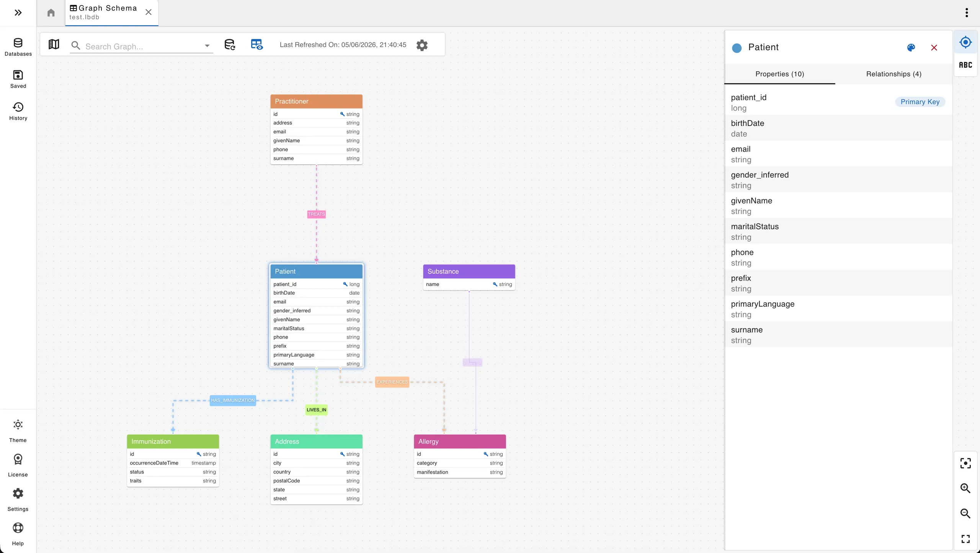Click manifestation row in Allergy node
The height and width of the screenshot is (553, 980).
[x=460, y=472]
